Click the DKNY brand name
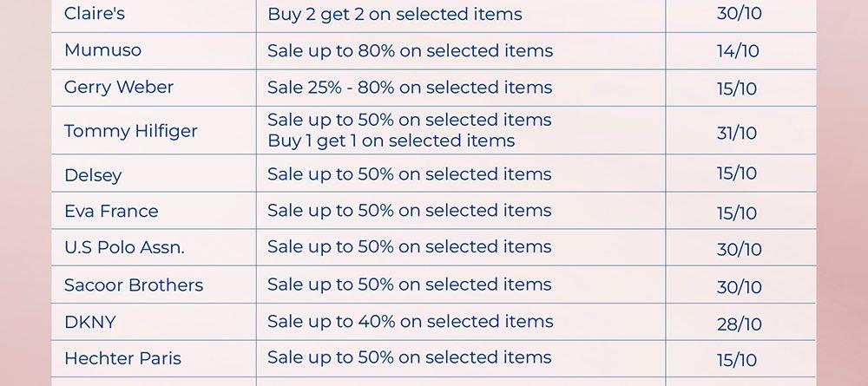 click(90, 323)
